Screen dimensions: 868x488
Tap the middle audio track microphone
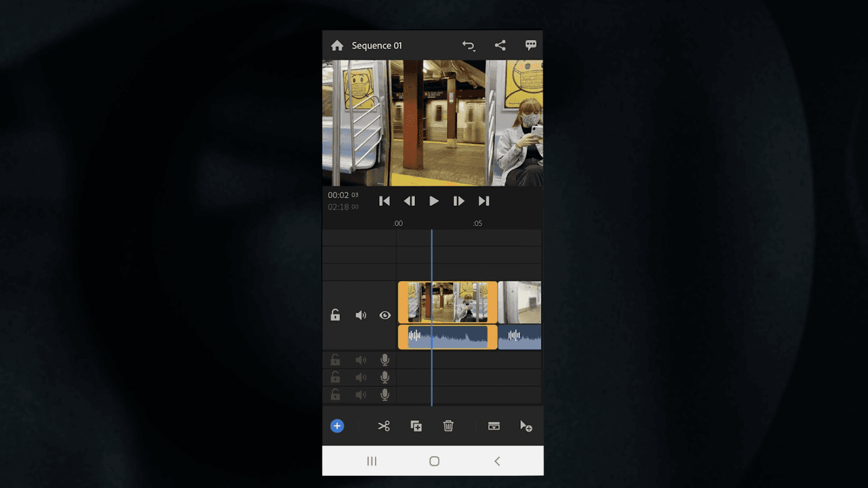pyautogui.click(x=385, y=378)
